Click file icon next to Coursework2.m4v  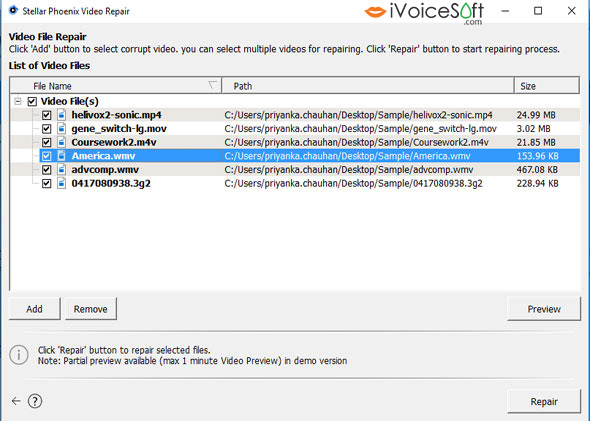coord(61,142)
